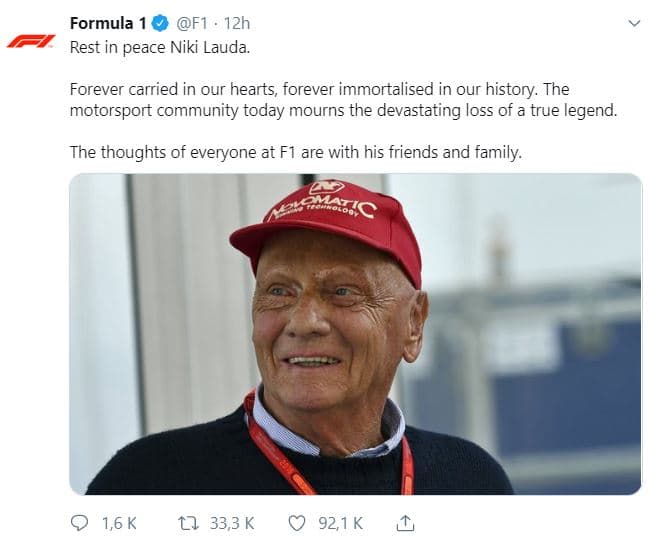Viewport: 649px width, 539px height.
Task: Open the attached photo in the tweet
Action: pos(355,334)
